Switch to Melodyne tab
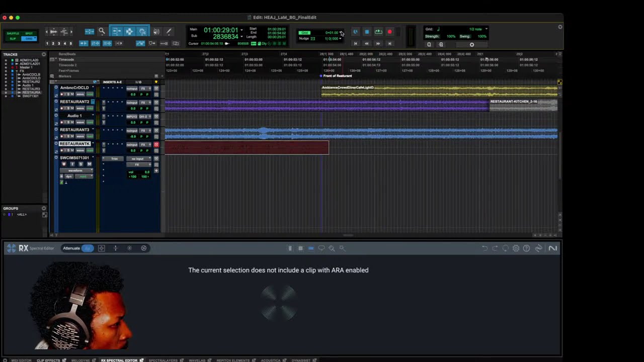This screenshot has height=362, width=644. (x=80, y=360)
